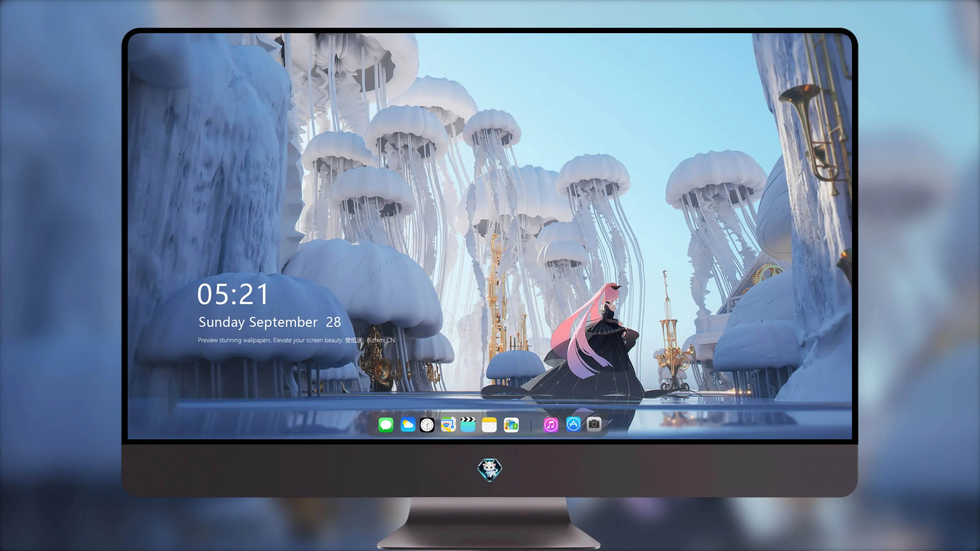
Task: Open the Camera app in the dock
Action: pos(594,424)
